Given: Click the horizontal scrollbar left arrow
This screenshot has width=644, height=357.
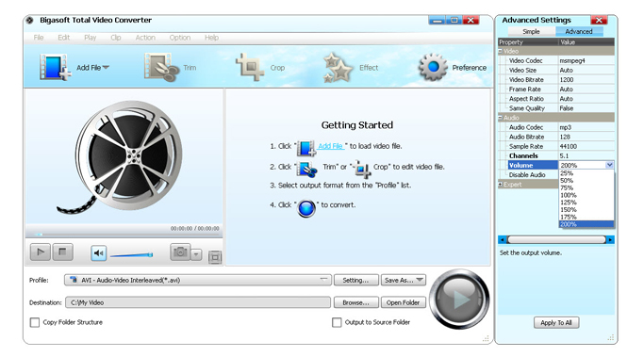Looking at the screenshot, I should coord(502,239).
